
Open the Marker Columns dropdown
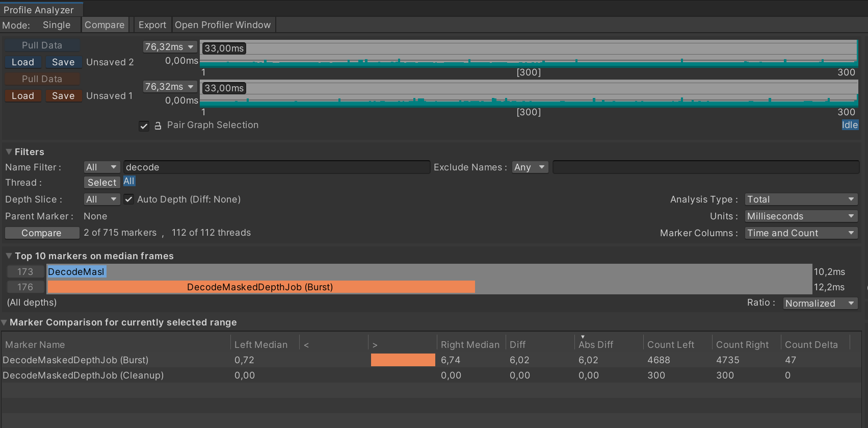(801, 233)
